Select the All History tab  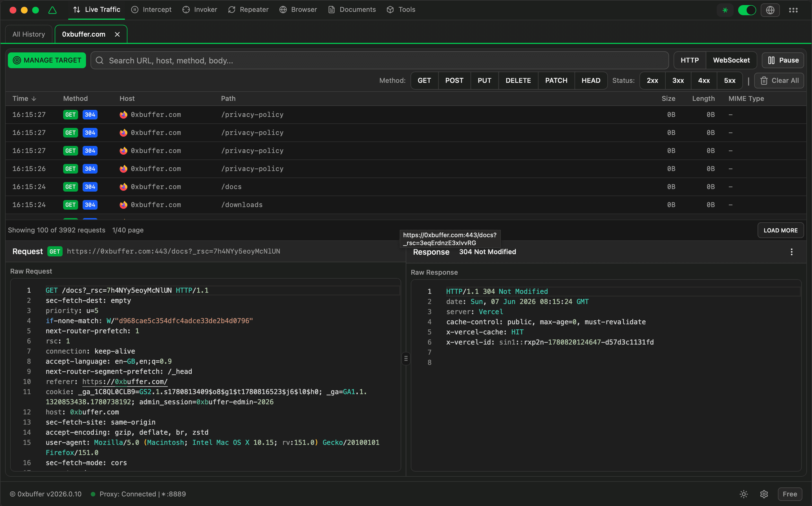pos(29,34)
